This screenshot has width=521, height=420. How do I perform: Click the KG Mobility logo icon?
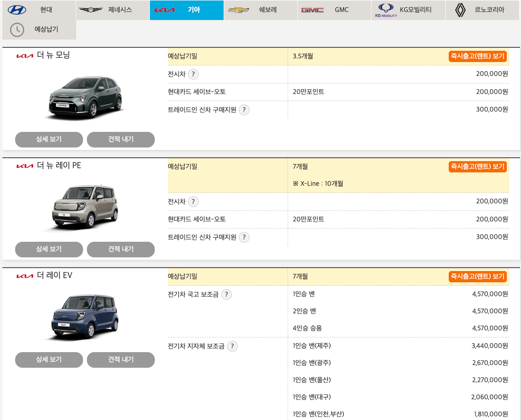(x=386, y=10)
